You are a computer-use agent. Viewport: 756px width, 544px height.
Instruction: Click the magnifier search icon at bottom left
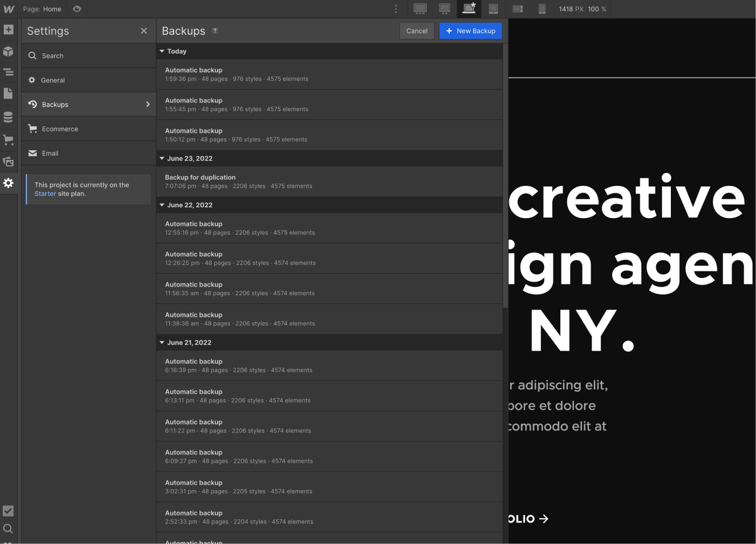(x=8, y=529)
